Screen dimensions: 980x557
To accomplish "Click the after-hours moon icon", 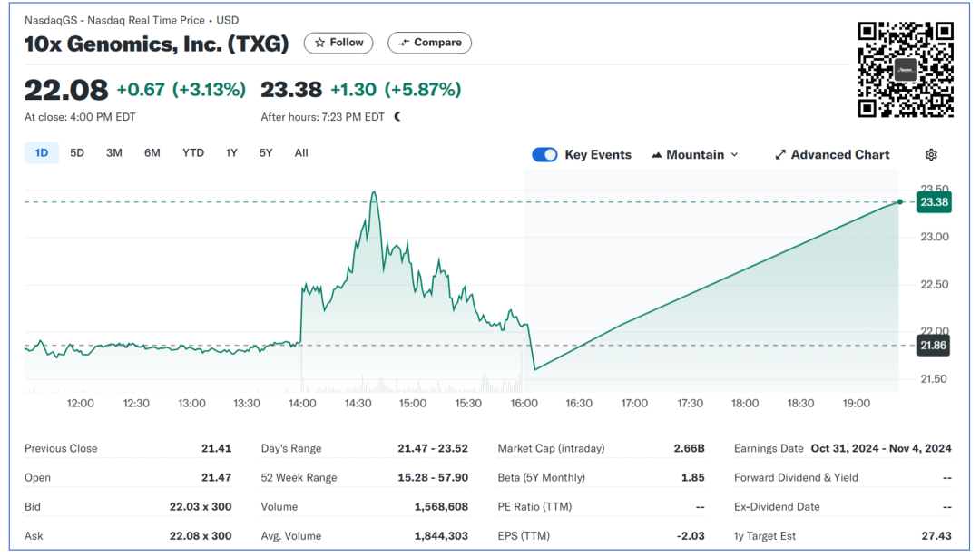I will (397, 117).
